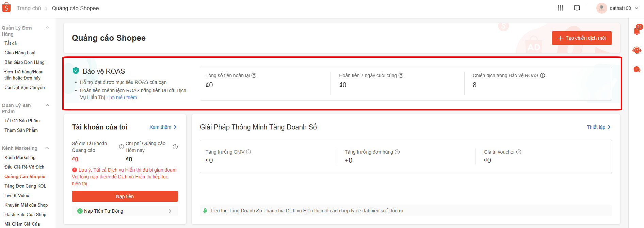This screenshot has width=644, height=228.
Task: Open Live & Video
Action: click(17, 195)
